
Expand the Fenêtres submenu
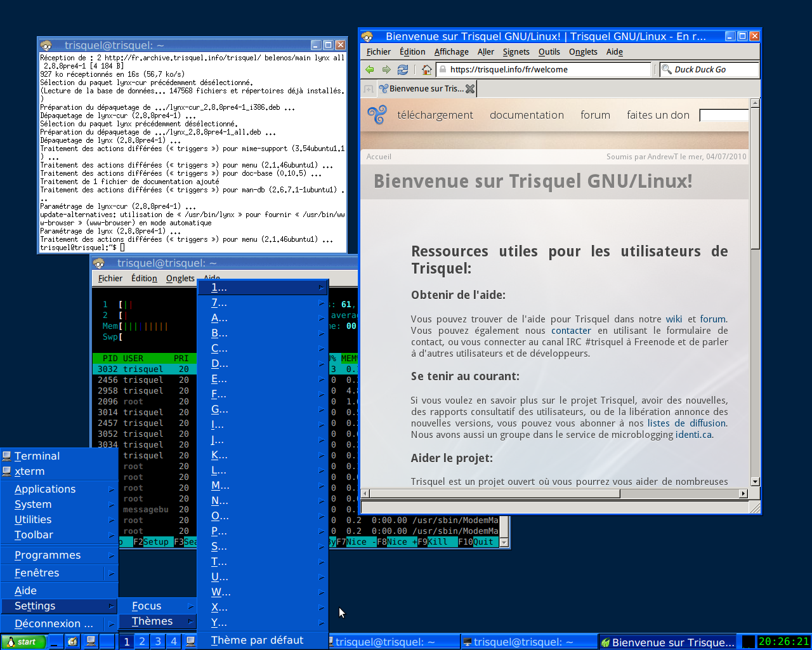(x=60, y=573)
